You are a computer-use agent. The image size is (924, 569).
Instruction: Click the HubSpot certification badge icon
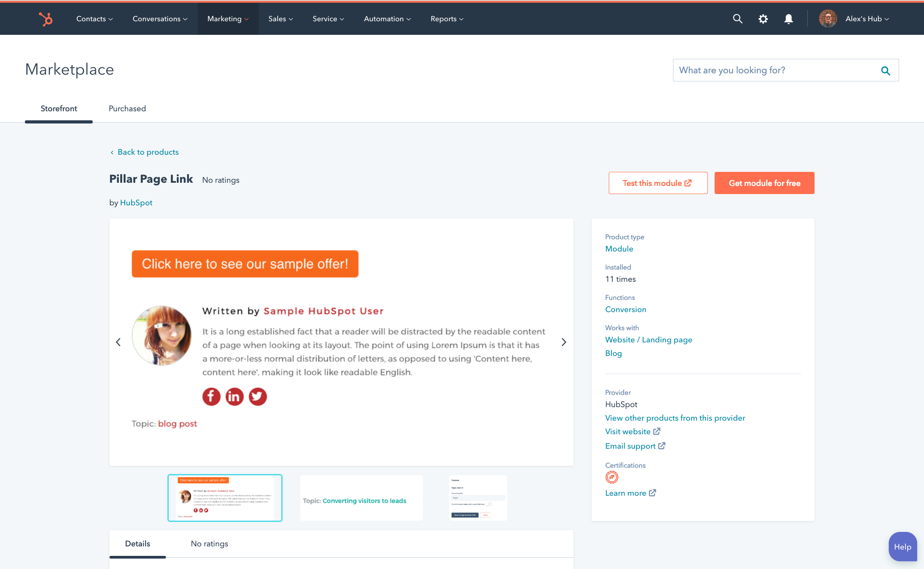click(611, 477)
